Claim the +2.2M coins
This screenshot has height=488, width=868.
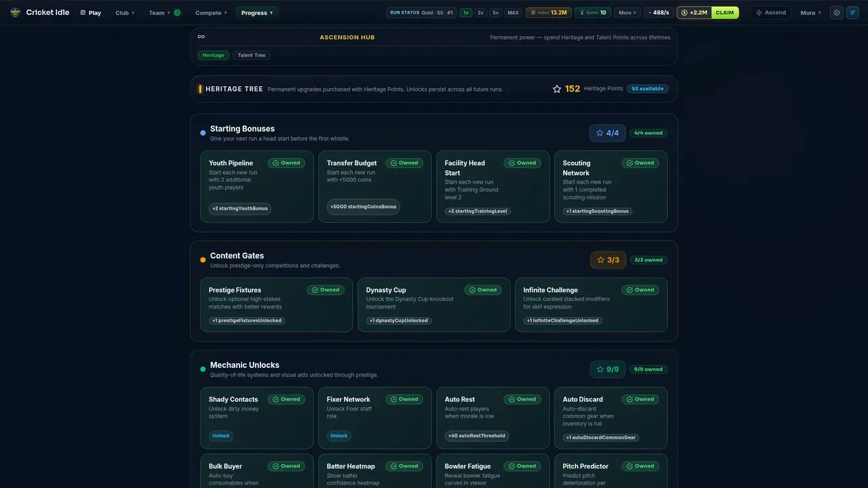pos(725,12)
